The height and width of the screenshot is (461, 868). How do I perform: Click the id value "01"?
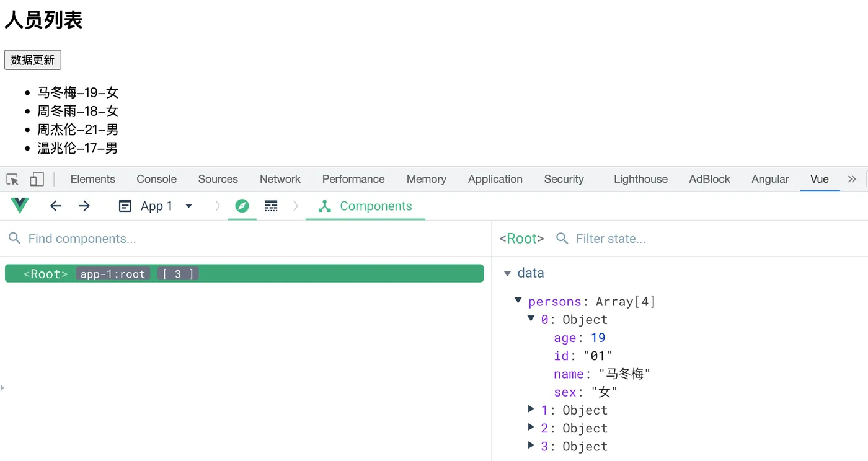(x=598, y=356)
